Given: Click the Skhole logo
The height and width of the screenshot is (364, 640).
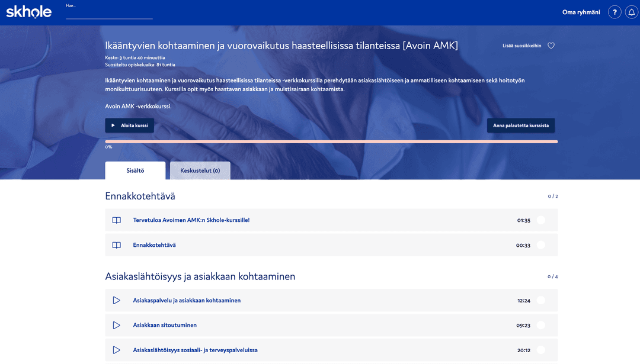Looking at the screenshot, I should 28,12.
